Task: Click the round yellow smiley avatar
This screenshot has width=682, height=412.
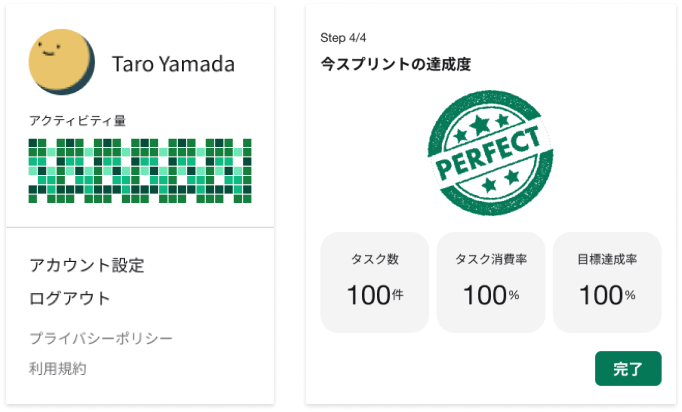Action: [63, 62]
